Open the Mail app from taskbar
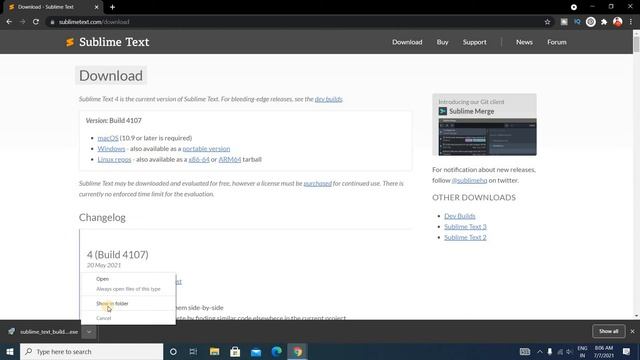Screen dimensions: 640x360 tap(256, 351)
